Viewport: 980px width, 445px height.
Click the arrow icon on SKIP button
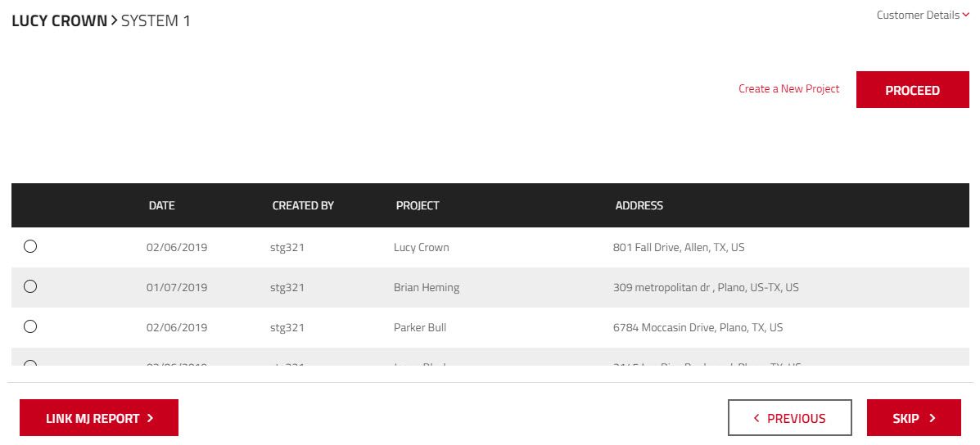pyautogui.click(x=933, y=418)
